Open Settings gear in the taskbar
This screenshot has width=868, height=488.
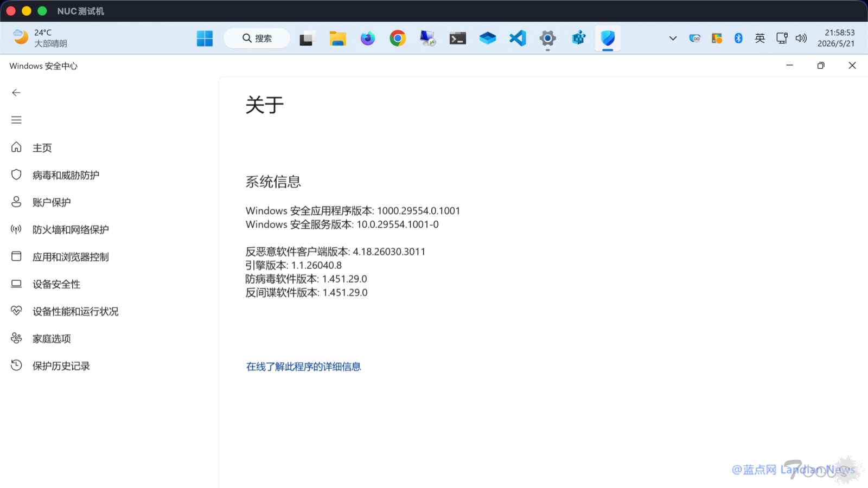548,38
